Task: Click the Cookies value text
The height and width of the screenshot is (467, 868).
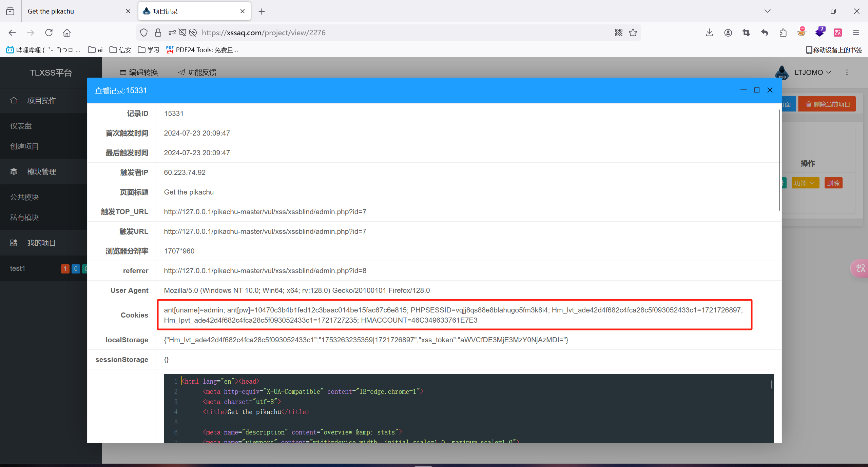Action: [453, 315]
